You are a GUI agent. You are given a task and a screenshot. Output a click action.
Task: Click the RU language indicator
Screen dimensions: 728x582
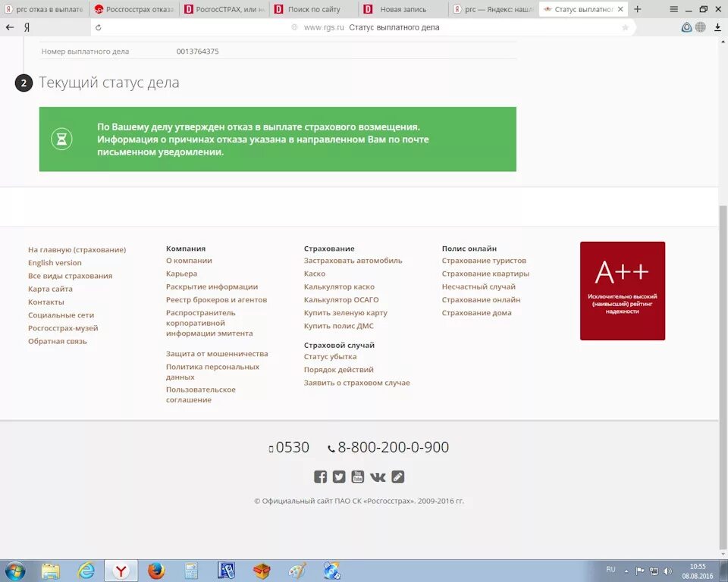610,569
